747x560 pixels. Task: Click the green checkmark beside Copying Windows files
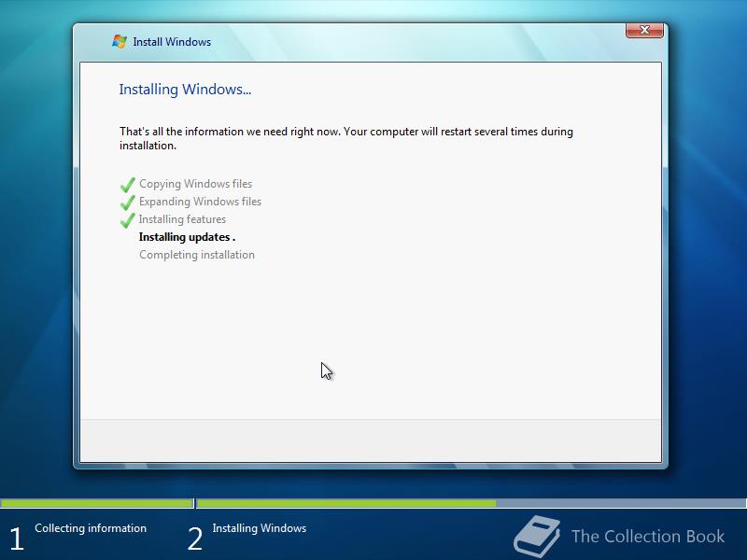128,184
